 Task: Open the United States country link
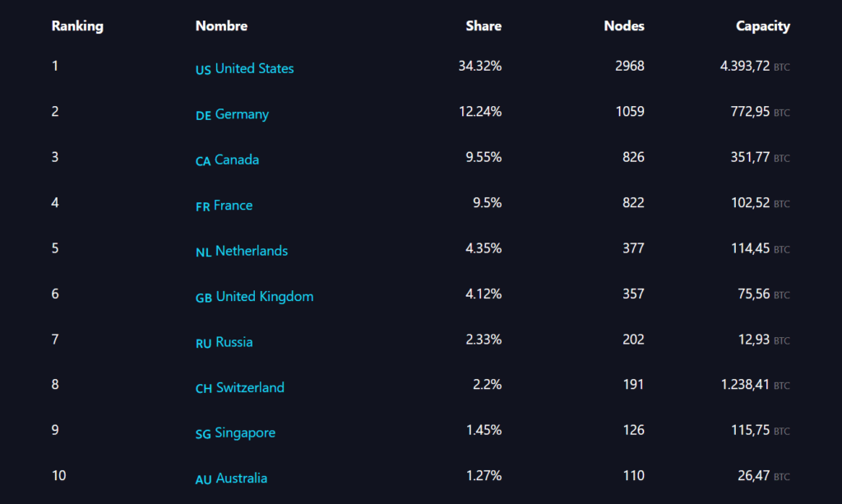(x=255, y=69)
